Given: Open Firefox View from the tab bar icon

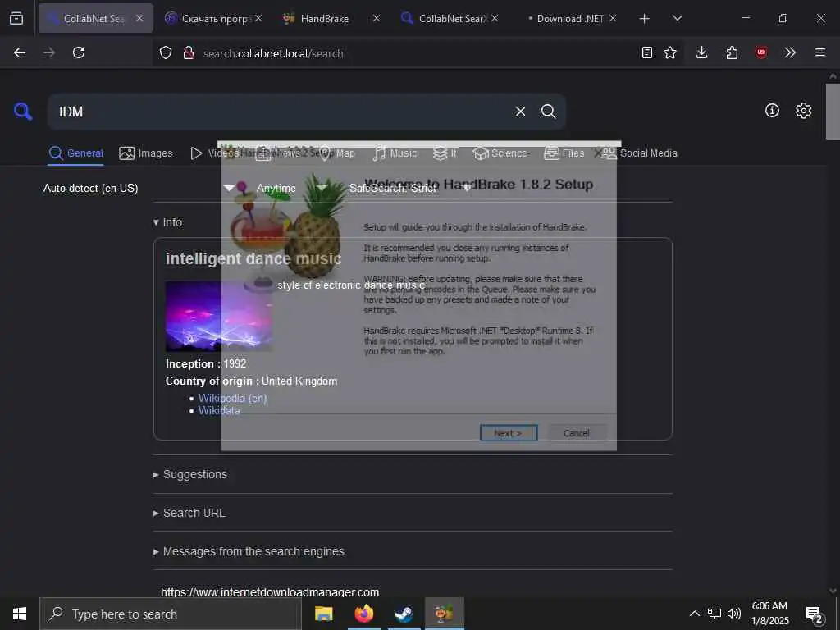Looking at the screenshot, I should [x=16, y=18].
